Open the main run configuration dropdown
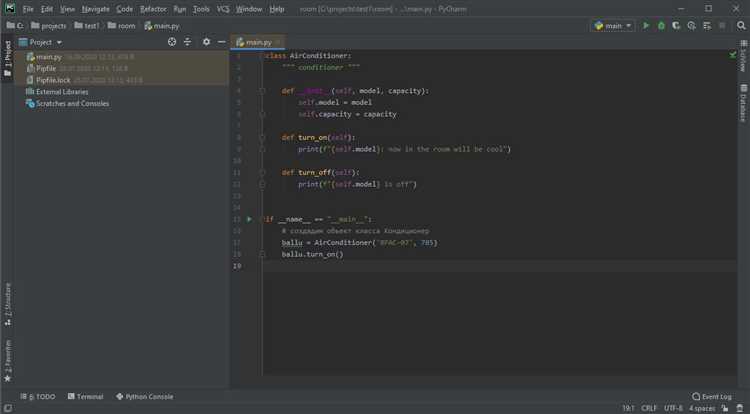This screenshot has height=414, width=750. [613, 26]
